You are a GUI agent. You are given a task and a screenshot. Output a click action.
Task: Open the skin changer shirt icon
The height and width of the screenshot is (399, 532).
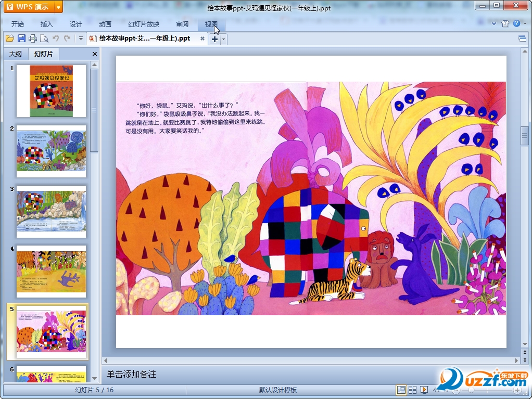(505, 23)
